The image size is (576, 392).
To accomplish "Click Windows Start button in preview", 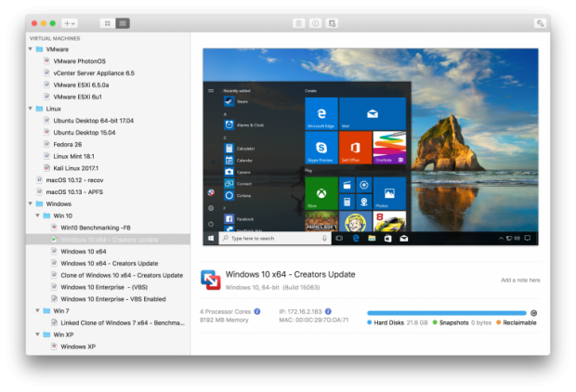I will click(x=211, y=239).
